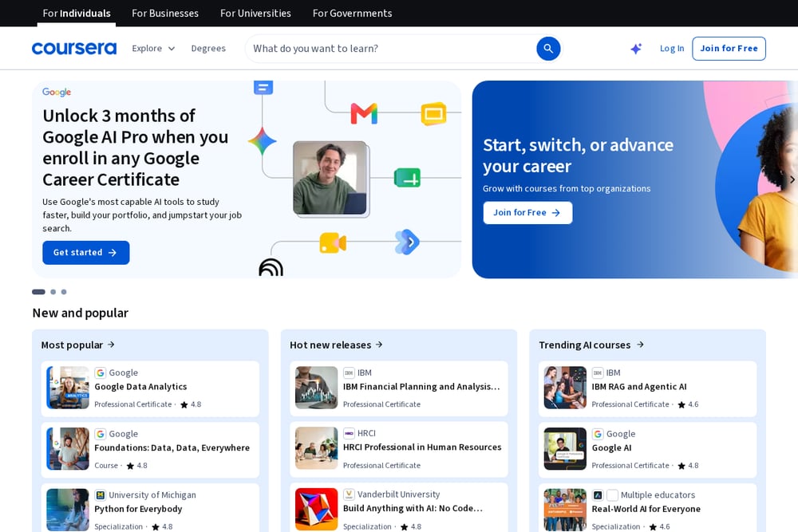Open the Real-World AI for Everyone thumbnail
This screenshot has height=532, width=798.
click(x=565, y=510)
